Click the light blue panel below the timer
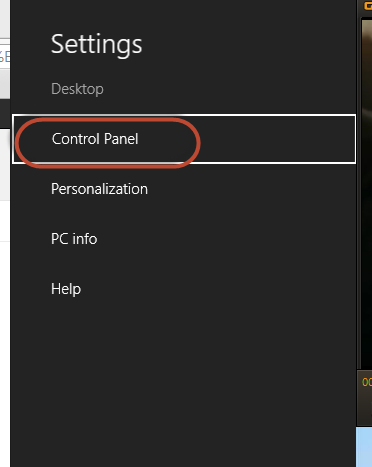 [x=364, y=447]
